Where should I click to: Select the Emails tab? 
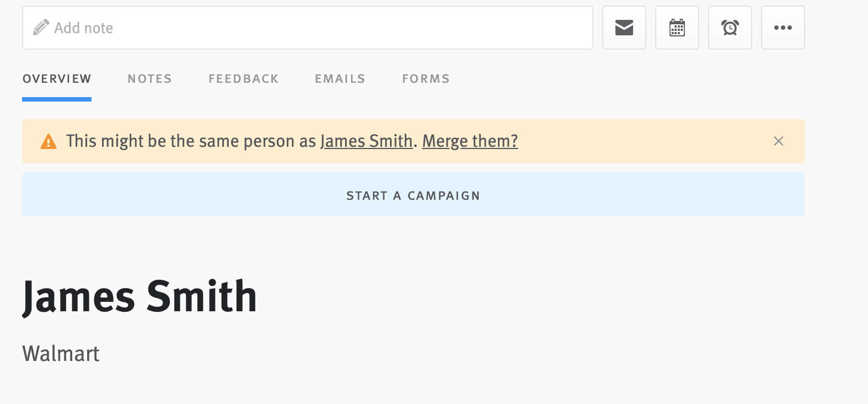[x=340, y=78]
